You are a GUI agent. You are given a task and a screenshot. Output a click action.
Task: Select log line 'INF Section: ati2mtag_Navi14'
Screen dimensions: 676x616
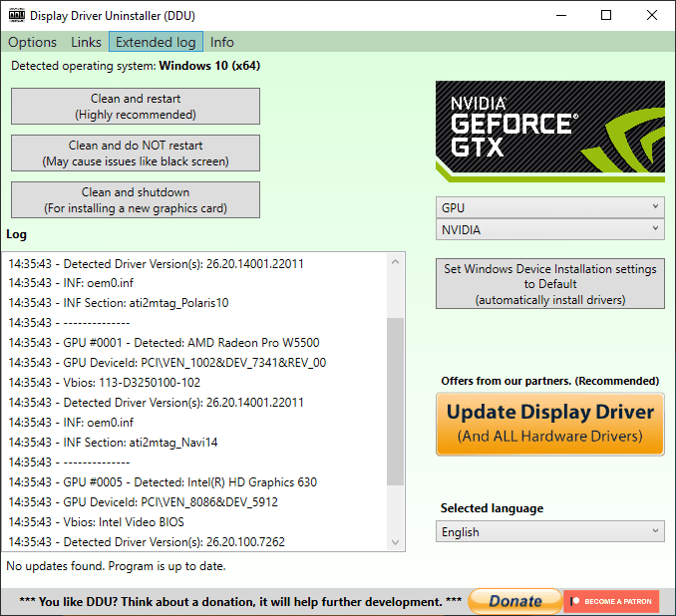[113, 443]
